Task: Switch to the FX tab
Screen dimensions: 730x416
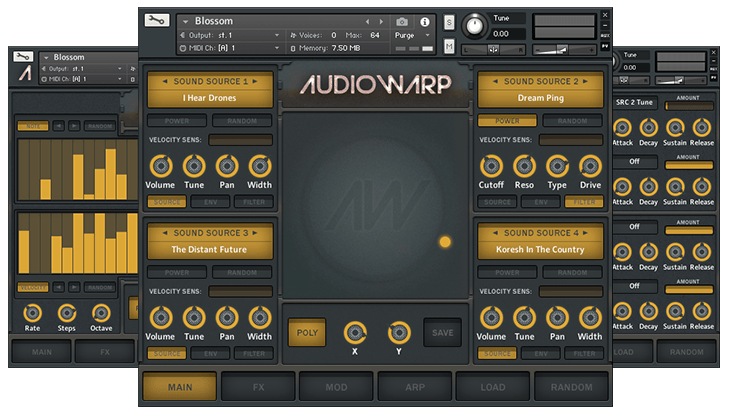Action: pyautogui.click(x=258, y=386)
